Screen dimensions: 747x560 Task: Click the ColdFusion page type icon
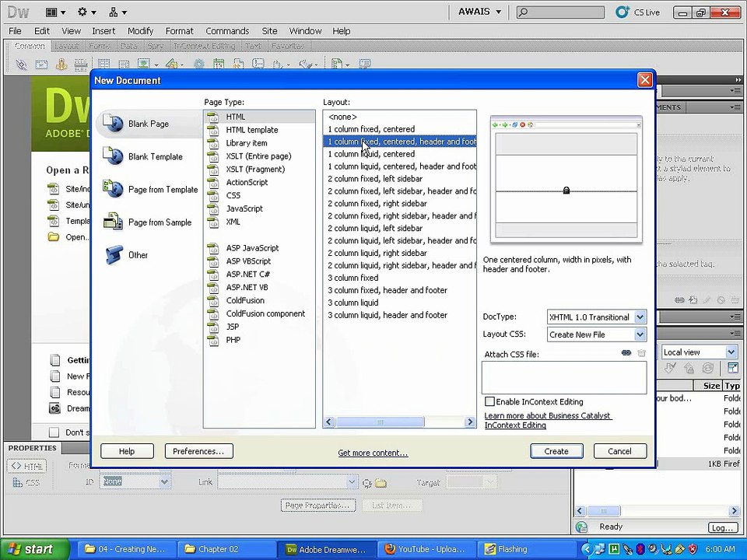click(213, 300)
